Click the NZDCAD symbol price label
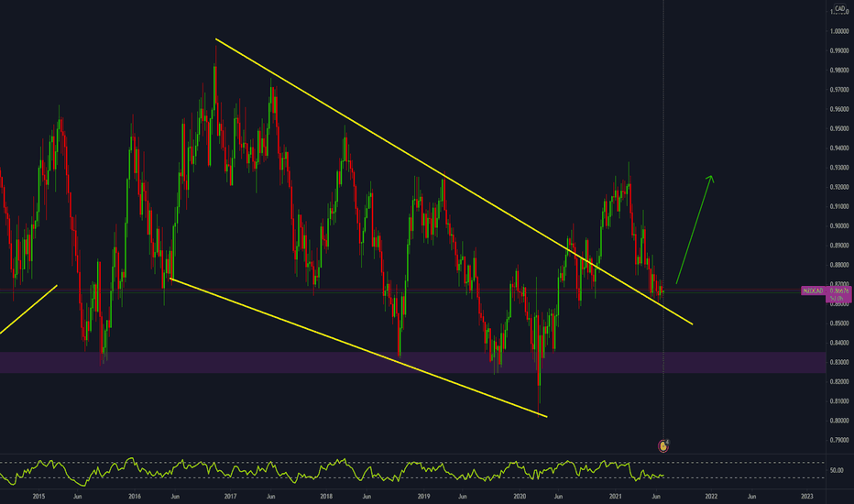The image size is (854, 504). (813, 291)
